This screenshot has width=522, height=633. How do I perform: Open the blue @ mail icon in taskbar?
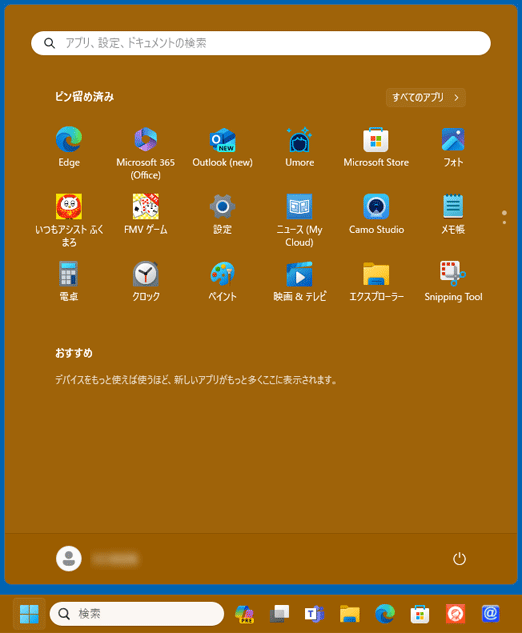click(x=491, y=614)
